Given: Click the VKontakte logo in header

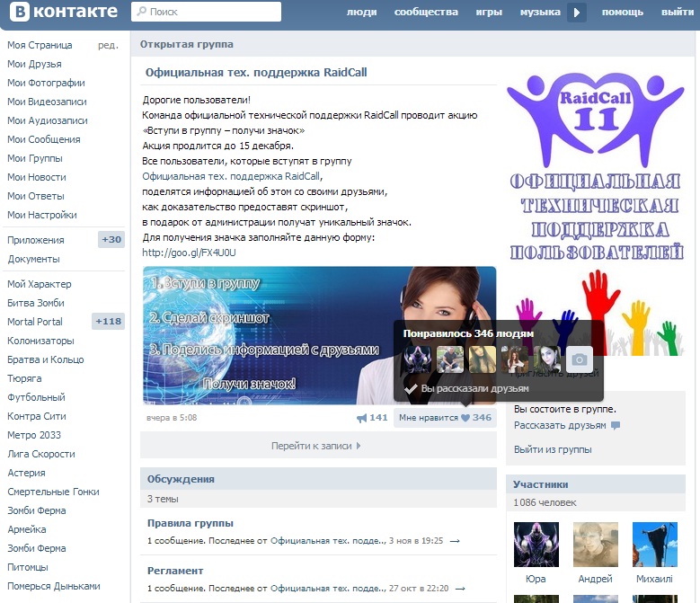Looking at the screenshot, I should (x=64, y=11).
